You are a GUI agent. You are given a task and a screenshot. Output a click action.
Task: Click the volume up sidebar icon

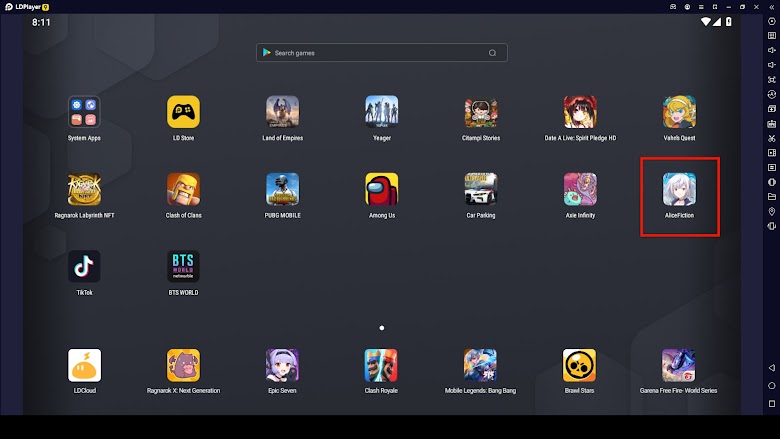(772, 50)
